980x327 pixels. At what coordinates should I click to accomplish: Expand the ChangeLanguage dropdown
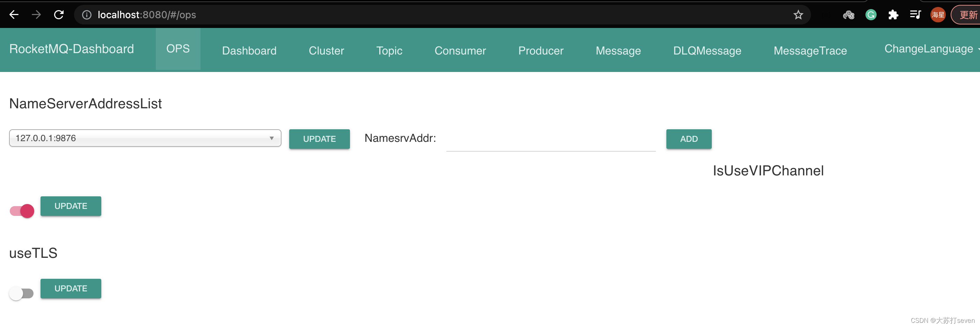click(x=931, y=49)
